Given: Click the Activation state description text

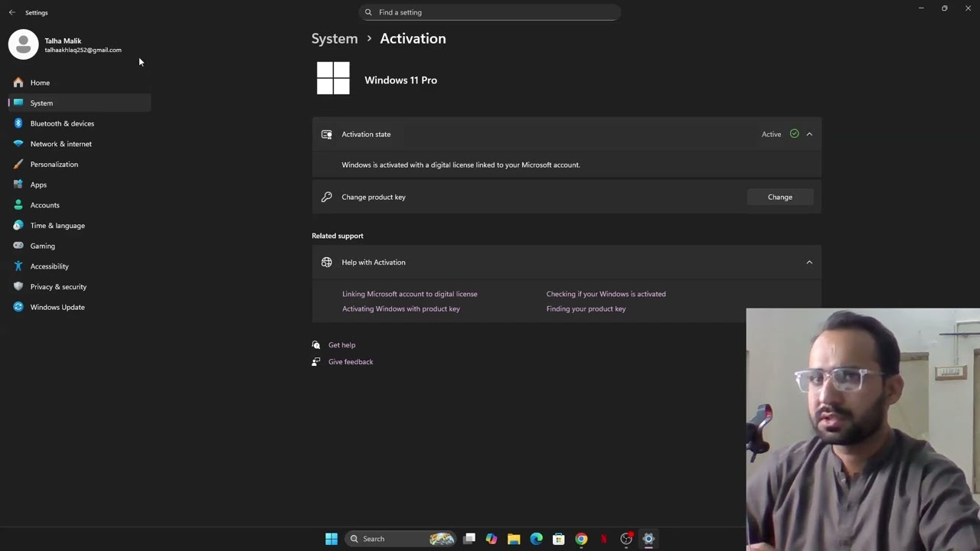Looking at the screenshot, I should [x=461, y=165].
